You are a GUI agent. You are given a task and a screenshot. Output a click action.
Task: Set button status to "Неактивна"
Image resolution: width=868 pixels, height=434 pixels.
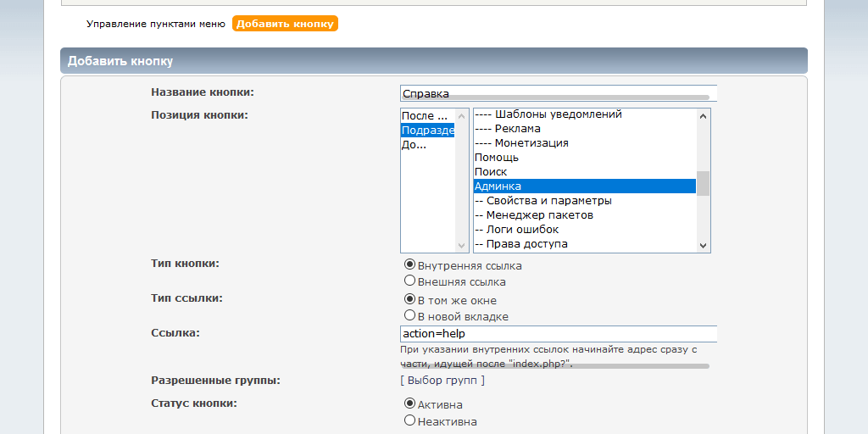pos(410,420)
